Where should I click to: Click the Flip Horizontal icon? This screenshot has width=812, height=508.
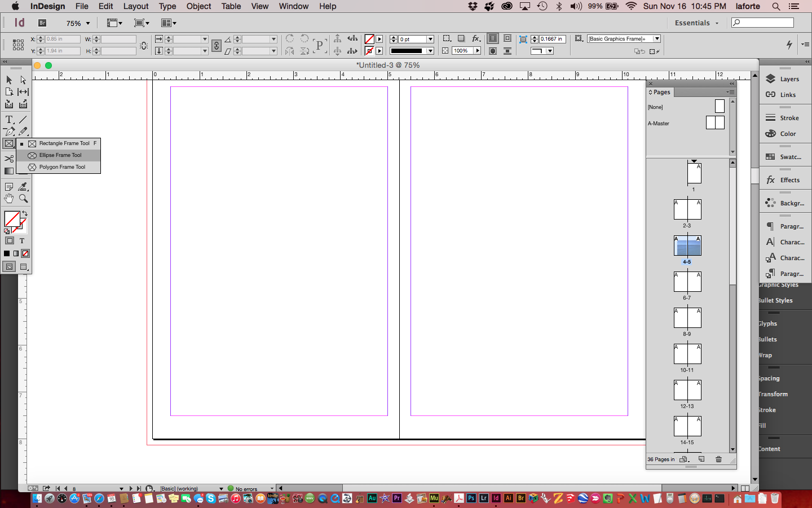(290, 51)
